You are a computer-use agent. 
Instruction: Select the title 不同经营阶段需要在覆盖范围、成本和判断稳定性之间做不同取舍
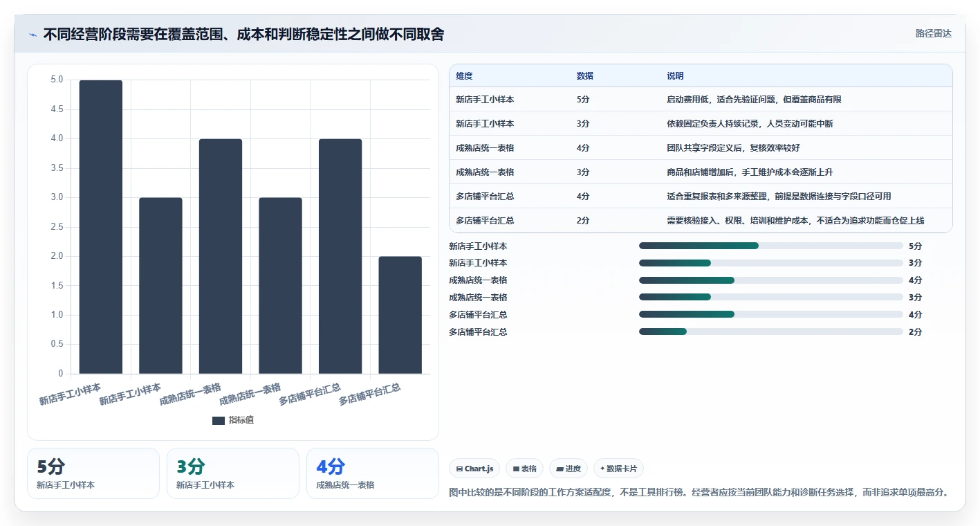click(x=243, y=34)
